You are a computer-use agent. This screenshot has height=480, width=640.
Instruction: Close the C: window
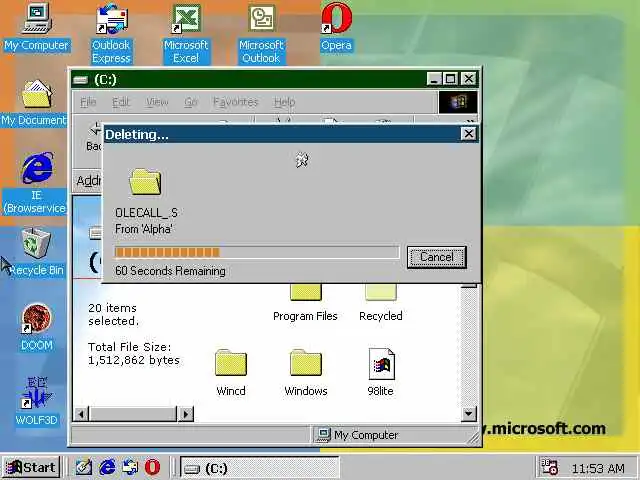tap(469, 78)
